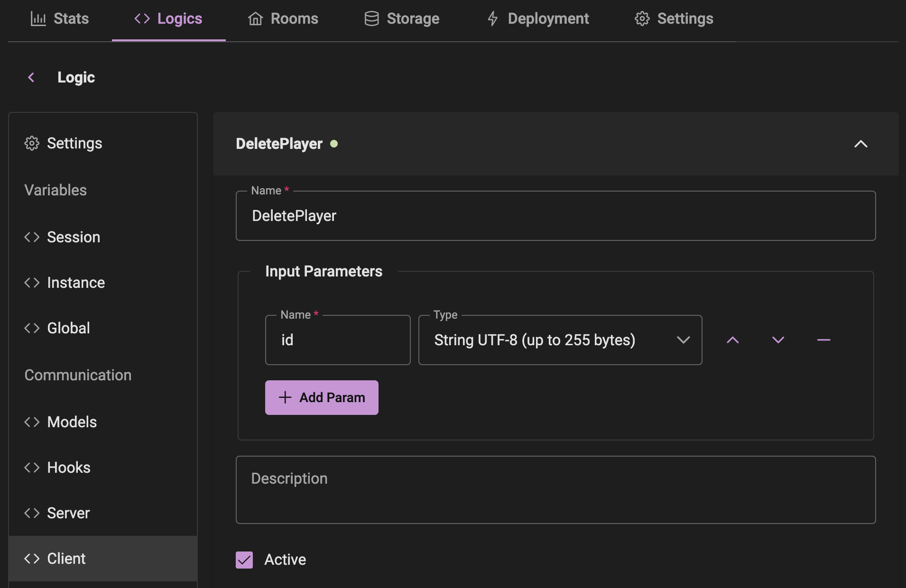The image size is (906, 588).
Task: Click the Variables section label
Action: 55,190
